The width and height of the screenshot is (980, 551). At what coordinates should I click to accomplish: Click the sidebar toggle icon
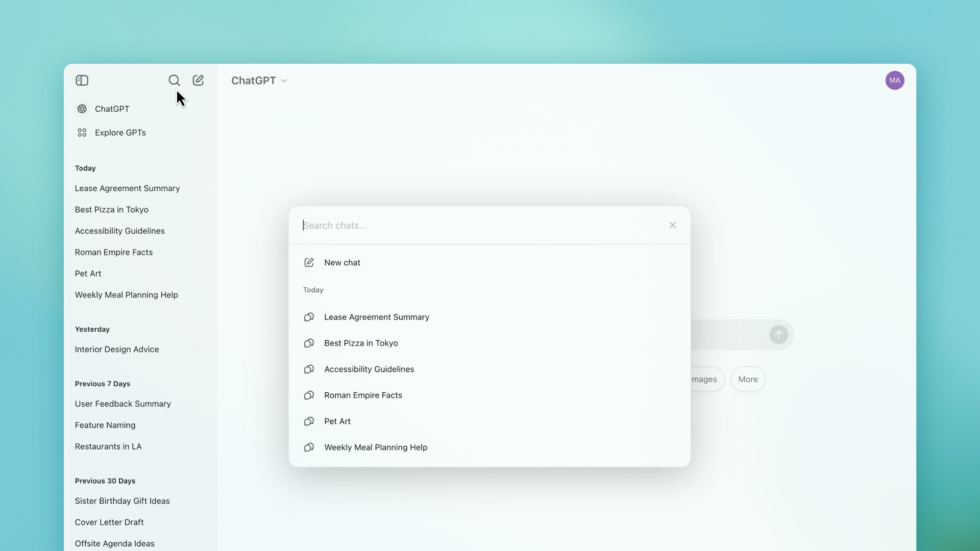point(82,80)
